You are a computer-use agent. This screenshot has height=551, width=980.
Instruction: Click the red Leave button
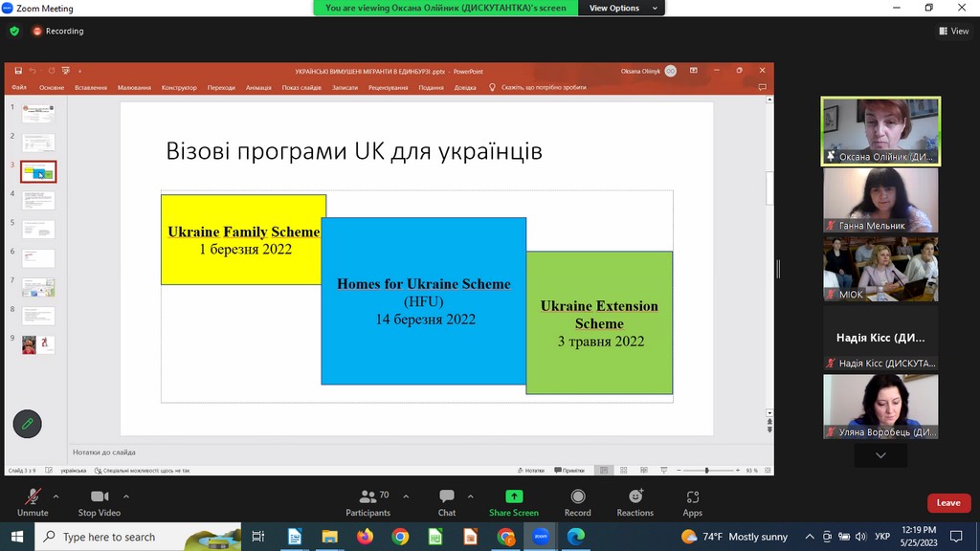[x=947, y=503]
